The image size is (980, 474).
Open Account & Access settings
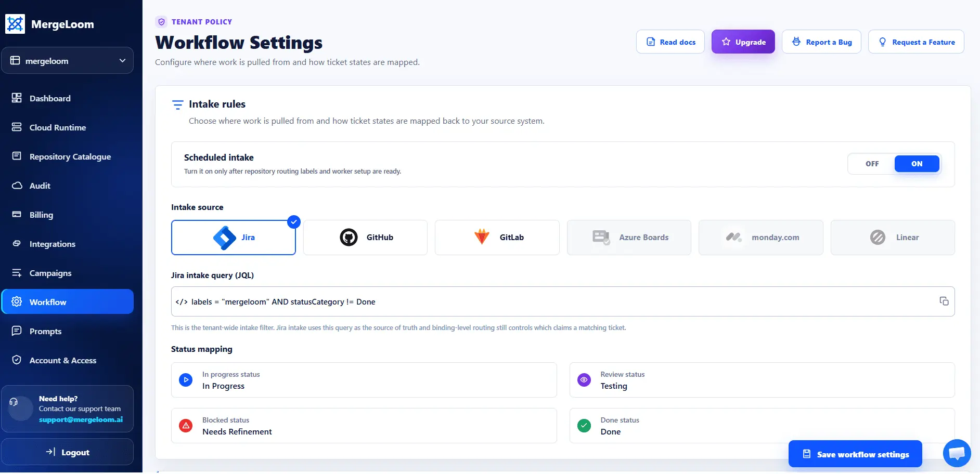(68, 360)
